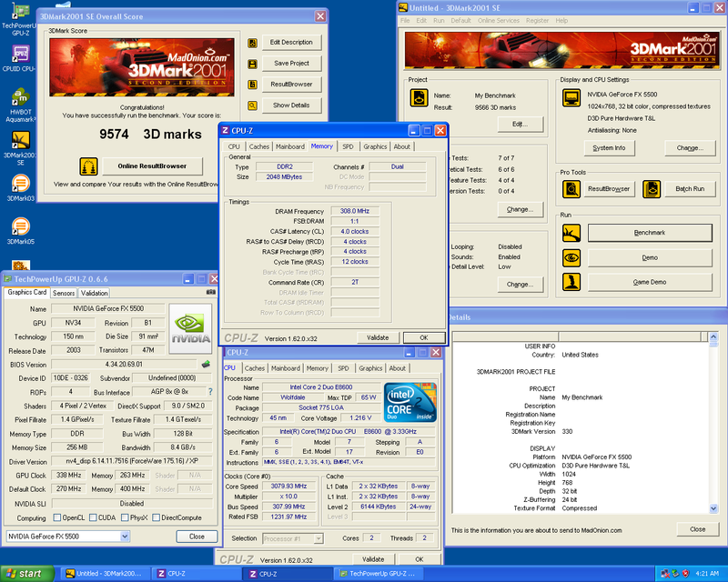Screen dimensions: 728x582
Task: Open Mainboard tab in front CPU-Z
Action: tap(290, 146)
